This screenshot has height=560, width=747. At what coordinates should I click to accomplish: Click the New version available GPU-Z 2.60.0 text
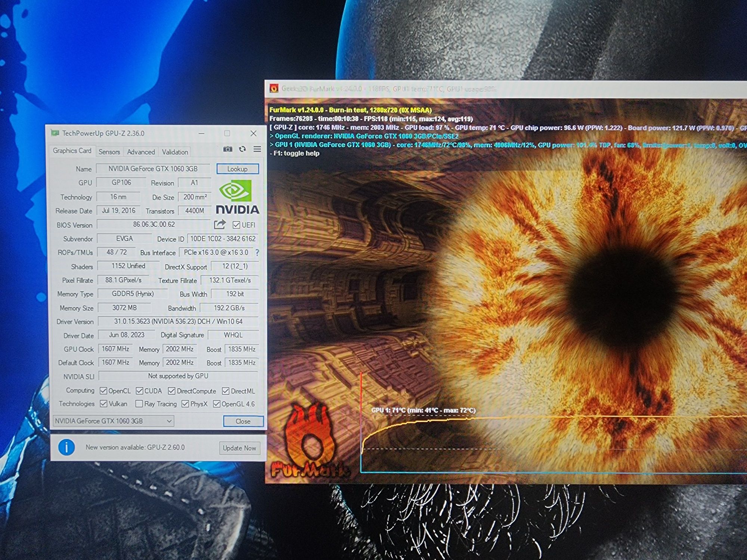coord(135,447)
